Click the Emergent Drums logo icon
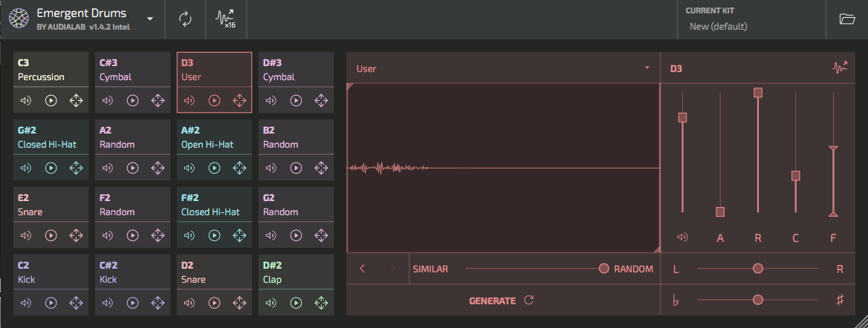The image size is (868, 328). [x=19, y=19]
